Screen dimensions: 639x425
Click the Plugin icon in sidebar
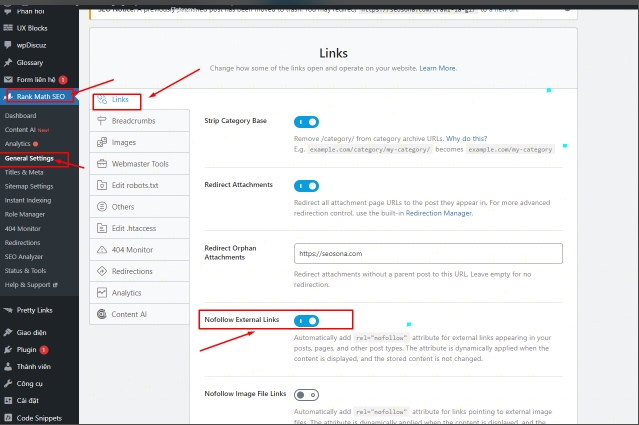tap(8, 350)
